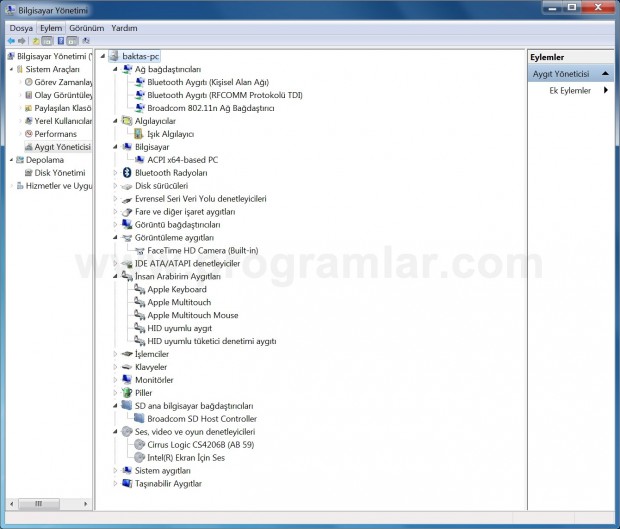
Task: Expand the Bluetooth Radyoları node
Action: pyautogui.click(x=115, y=173)
